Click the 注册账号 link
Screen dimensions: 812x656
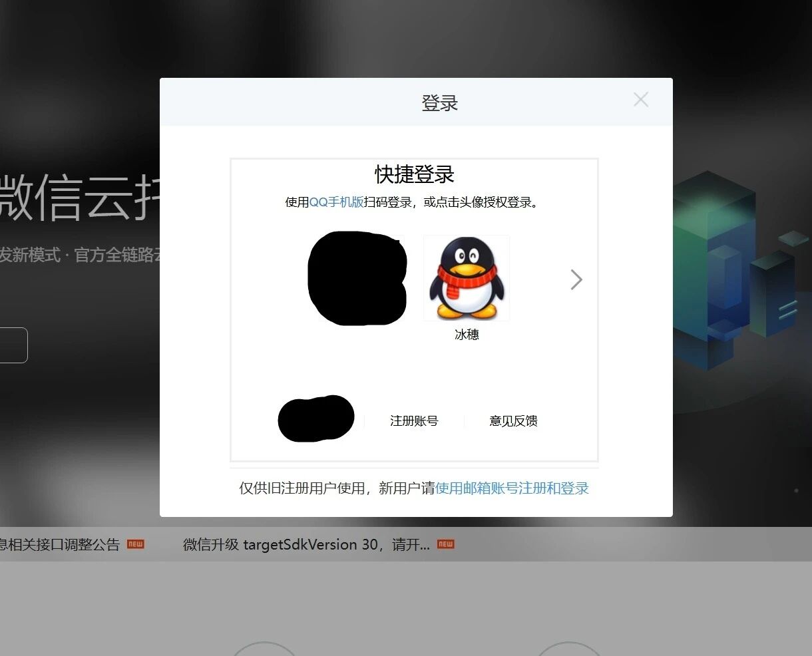[x=414, y=420]
